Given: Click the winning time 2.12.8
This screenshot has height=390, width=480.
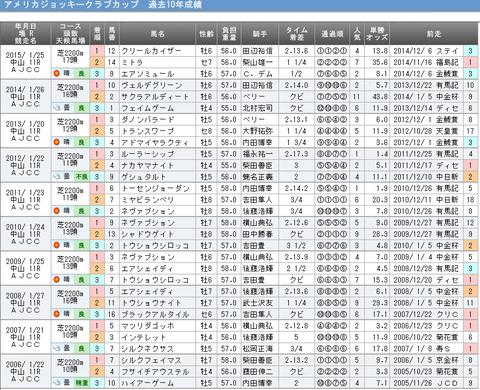Looking at the screenshot, I should [296, 326].
